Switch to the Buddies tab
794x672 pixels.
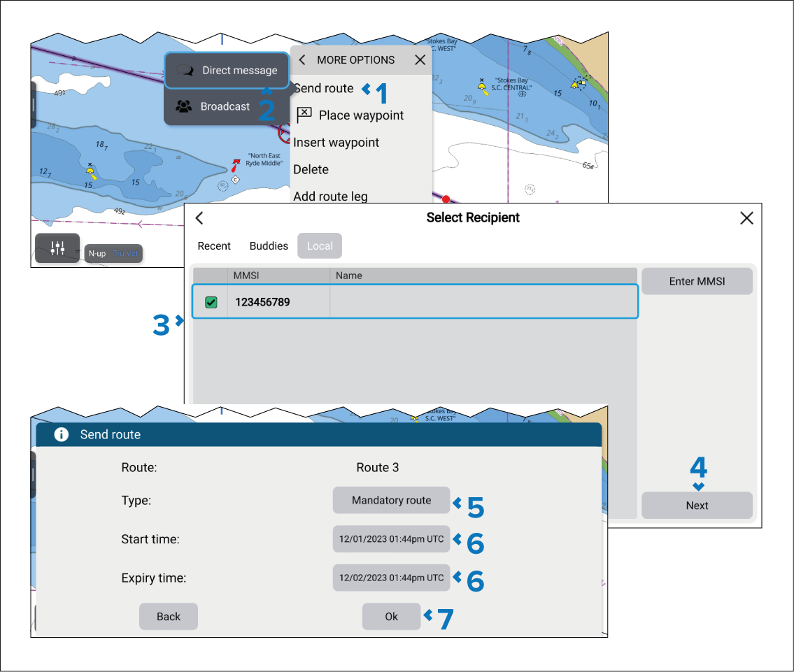(x=269, y=246)
